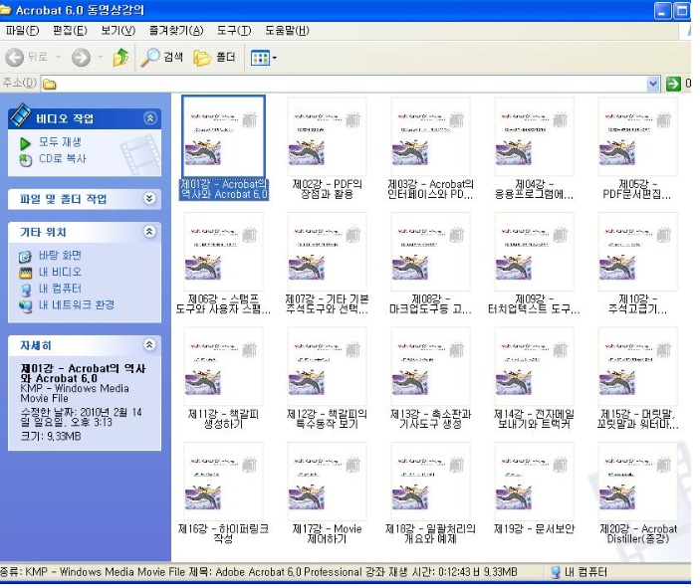The height and width of the screenshot is (588, 700).
Task: Go up one folder level icon
Action: click(120, 57)
